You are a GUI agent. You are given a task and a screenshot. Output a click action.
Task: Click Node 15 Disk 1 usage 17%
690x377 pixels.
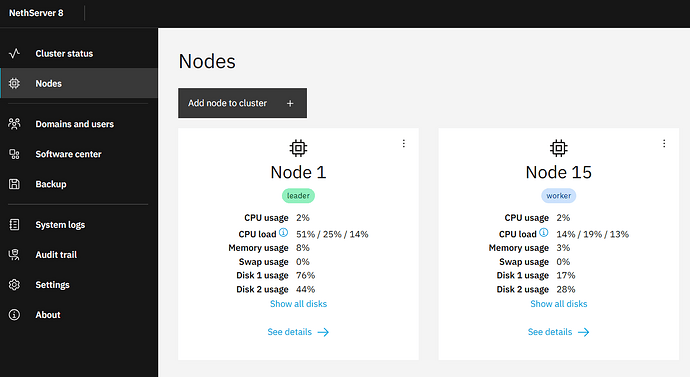point(566,275)
